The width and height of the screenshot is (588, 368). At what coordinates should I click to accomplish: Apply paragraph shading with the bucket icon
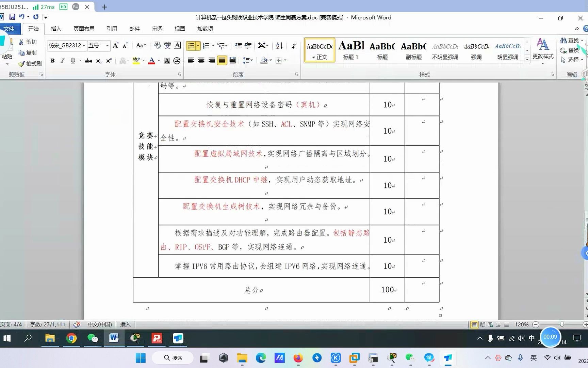point(264,60)
